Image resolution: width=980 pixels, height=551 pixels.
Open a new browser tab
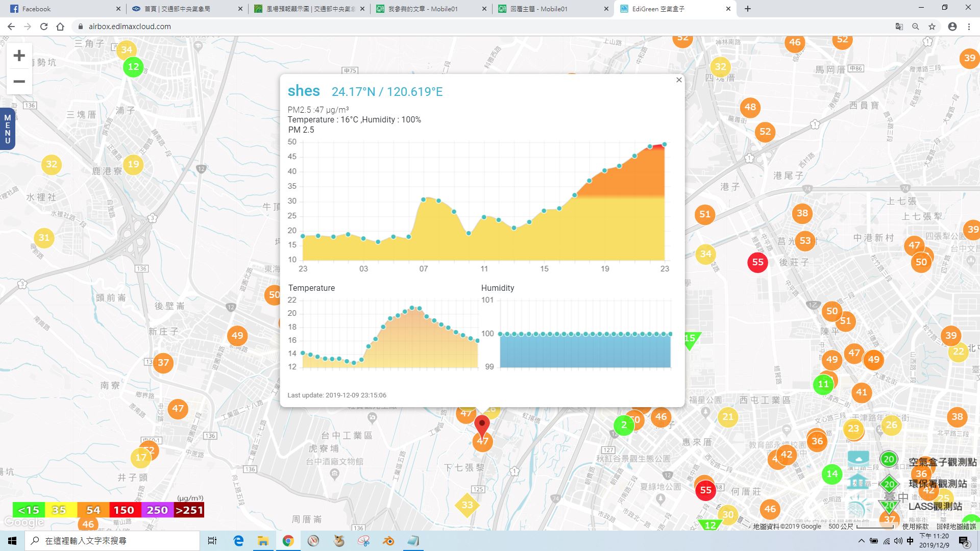[748, 9]
